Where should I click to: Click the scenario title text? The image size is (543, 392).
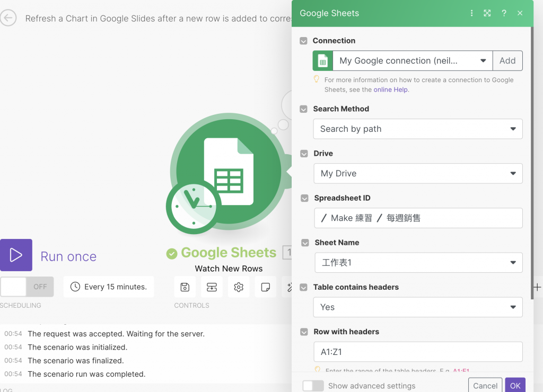click(158, 19)
